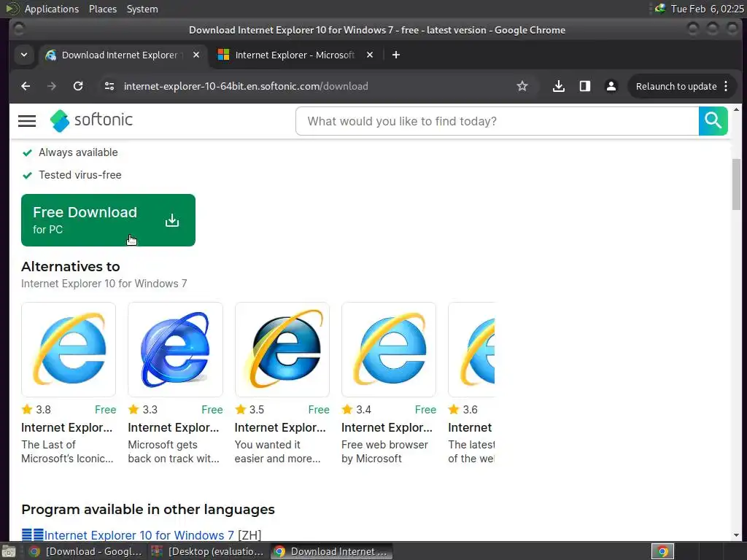Bookmark this page with the star

coord(522,86)
